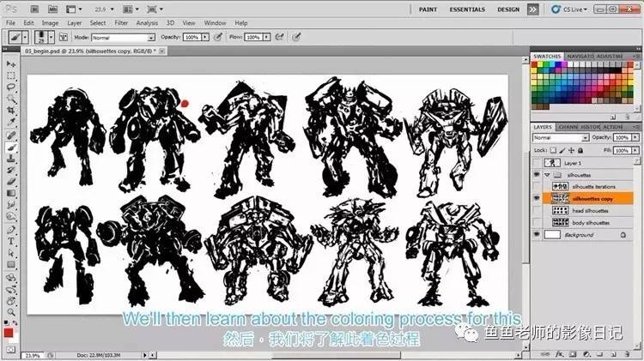Screen dimensions: 644x361
Task: Open the brush preset picker arrow
Action: click(51, 38)
